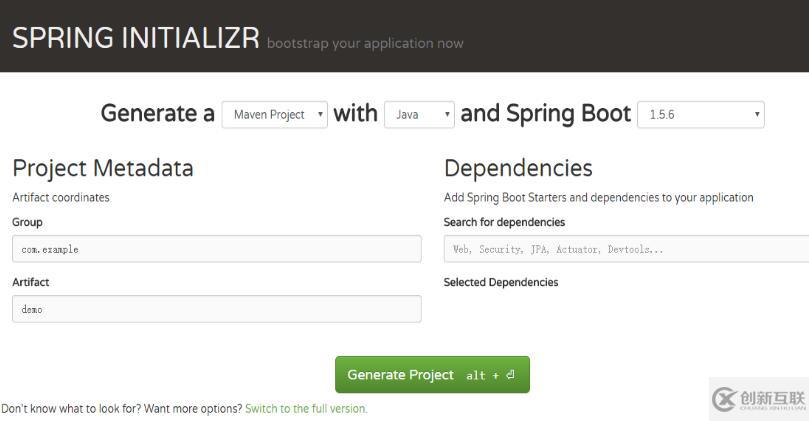The width and height of the screenshot is (809, 421).
Task: Click the watermark logo icon at bottom right
Action: tap(724, 399)
